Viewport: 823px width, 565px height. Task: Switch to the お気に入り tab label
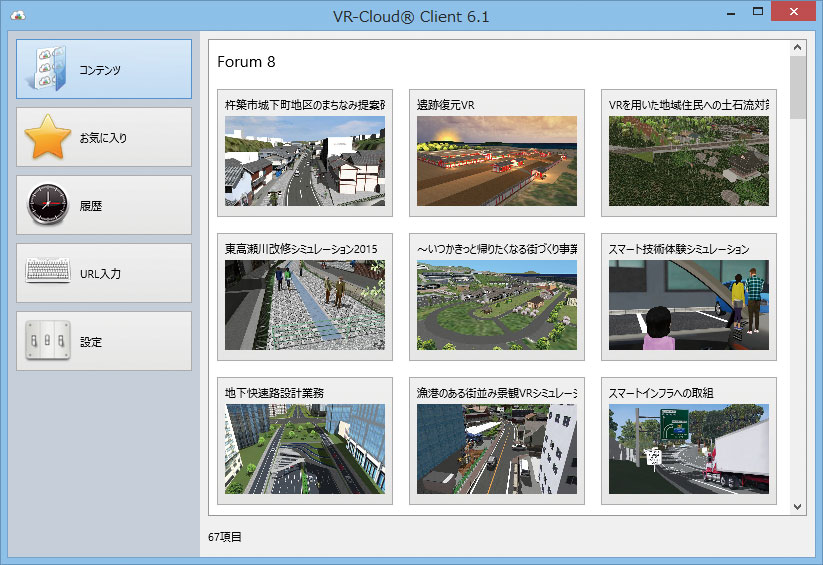pyautogui.click(x=103, y=138)
